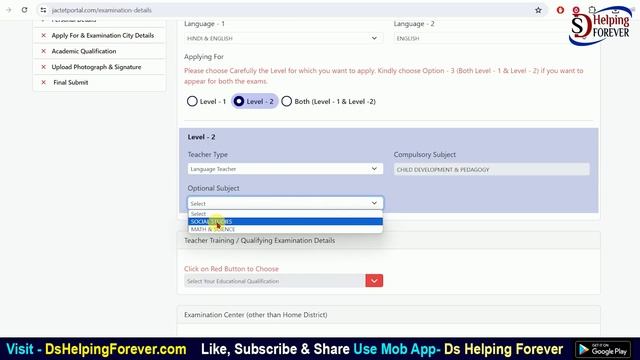
Task: Visit the DsHelpingForever.com banner link
Action: pos(116,349)
